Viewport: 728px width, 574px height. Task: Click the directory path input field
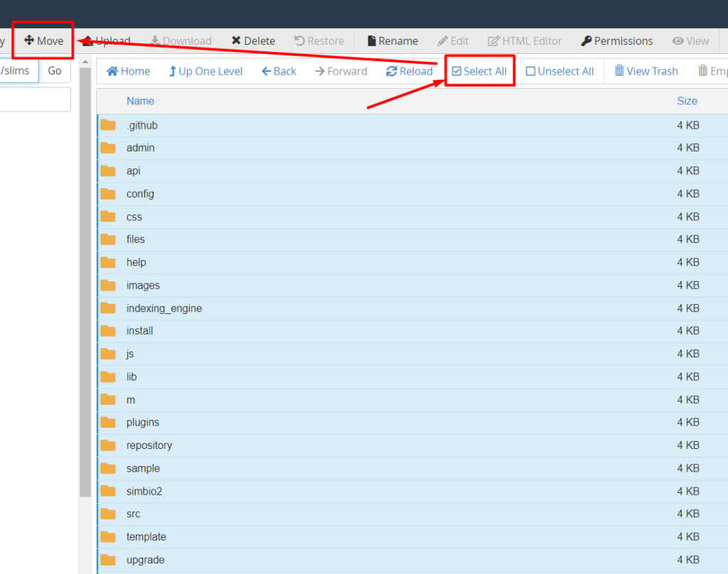coord(18,70)
